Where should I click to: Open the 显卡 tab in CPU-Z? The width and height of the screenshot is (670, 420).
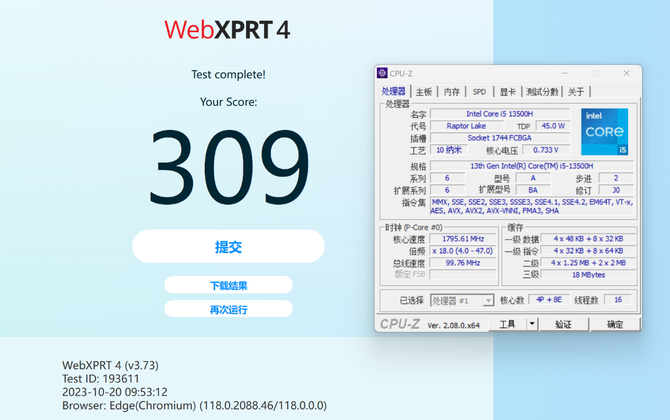(x=508, y=92)
